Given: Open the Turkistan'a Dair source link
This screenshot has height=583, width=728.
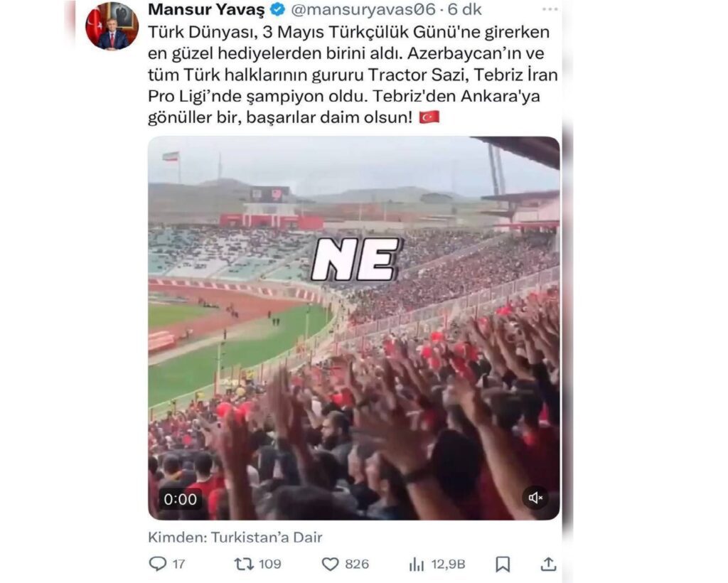Looking at the screenshot, I should click(267, 537).
